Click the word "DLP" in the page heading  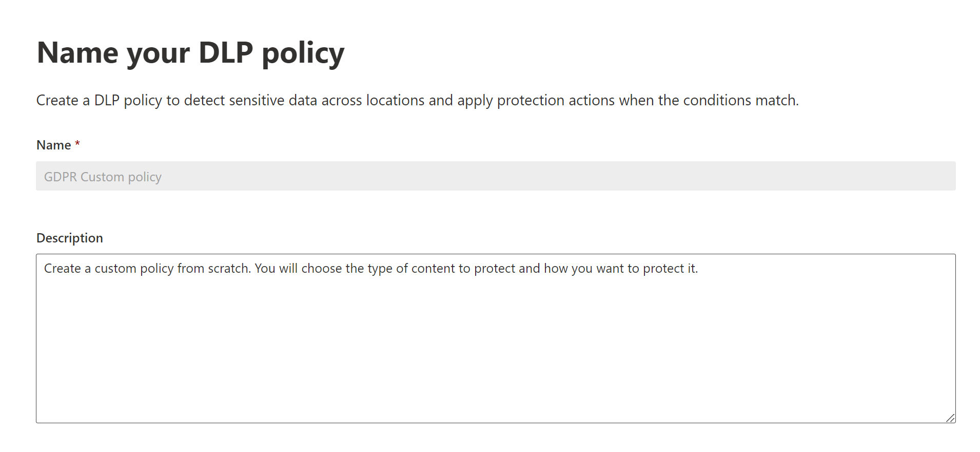coord(226,52)
